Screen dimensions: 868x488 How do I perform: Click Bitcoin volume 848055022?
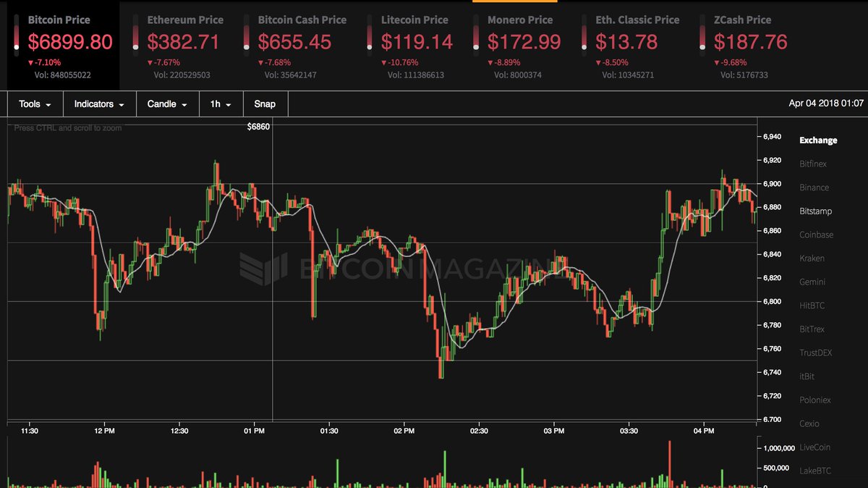63,75
